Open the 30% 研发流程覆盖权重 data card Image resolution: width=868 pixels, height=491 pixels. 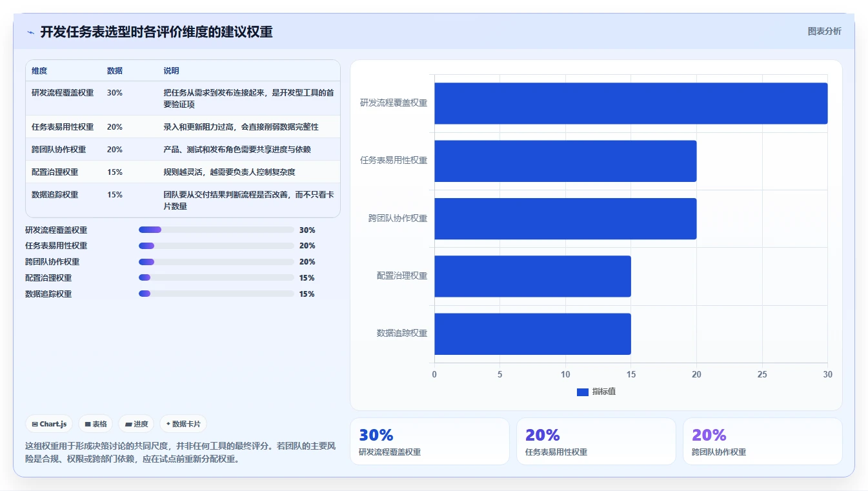click(x=429, y=441)
